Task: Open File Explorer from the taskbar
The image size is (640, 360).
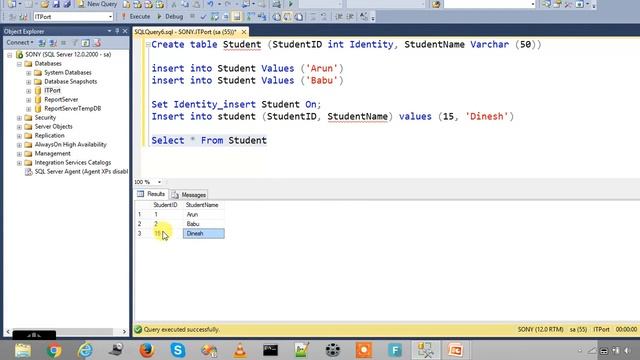Action: [23, 350]
